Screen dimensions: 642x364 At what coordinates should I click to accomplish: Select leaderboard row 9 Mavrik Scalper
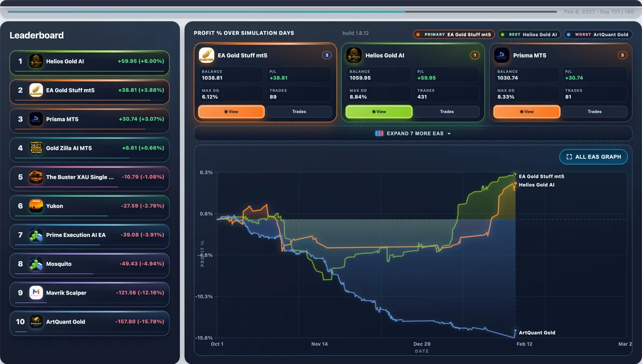point(89,295)
